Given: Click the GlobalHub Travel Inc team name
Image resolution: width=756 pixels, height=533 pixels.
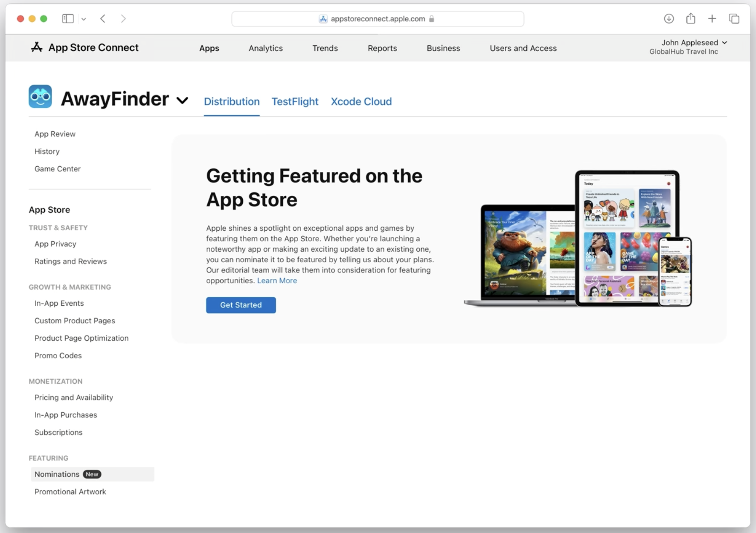Looking at the screenshot, I should [x=683, y=52].
